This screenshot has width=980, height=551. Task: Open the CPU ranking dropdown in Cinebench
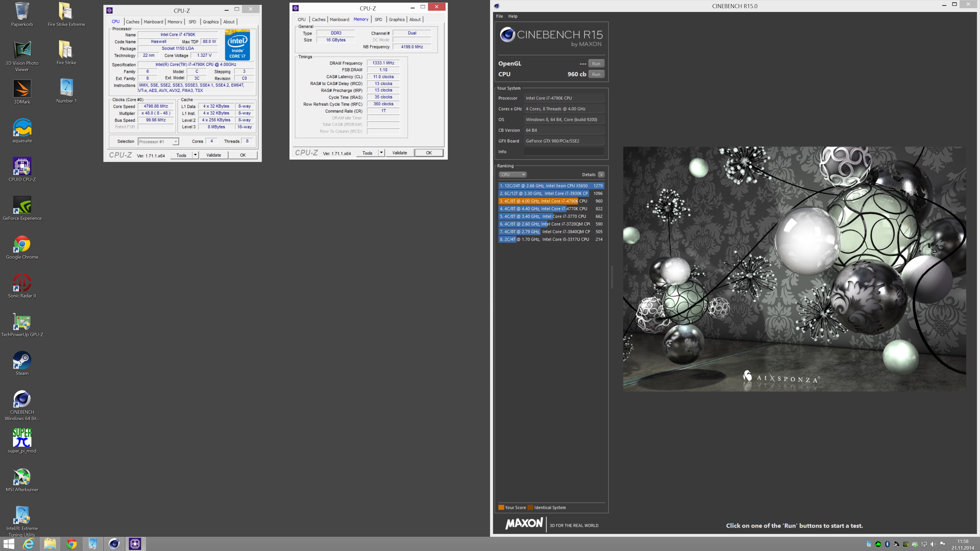pyautogui.click(x=512, y=174)
